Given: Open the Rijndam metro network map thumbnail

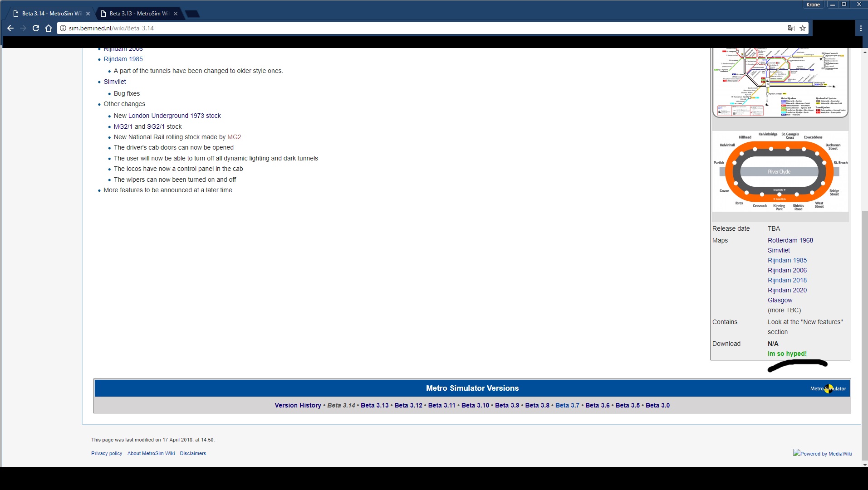Looking at the screenshot, I should click(x=780, y=82).
